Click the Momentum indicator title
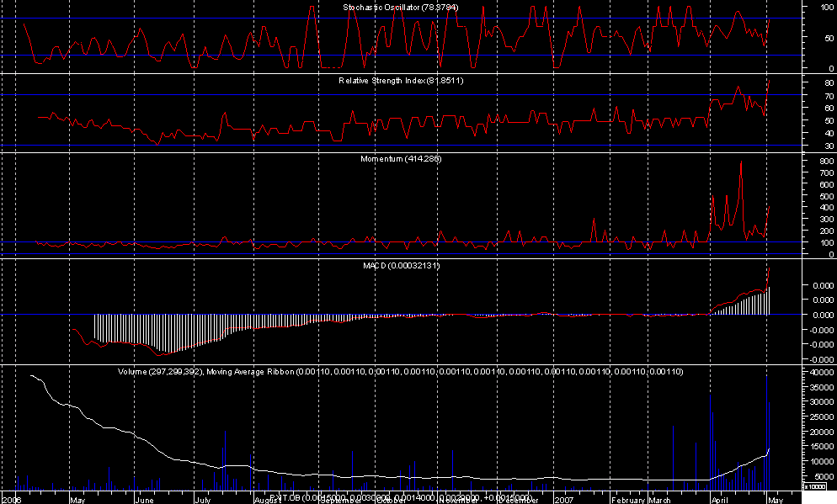 pyautogui.click(x=401, y=158)
